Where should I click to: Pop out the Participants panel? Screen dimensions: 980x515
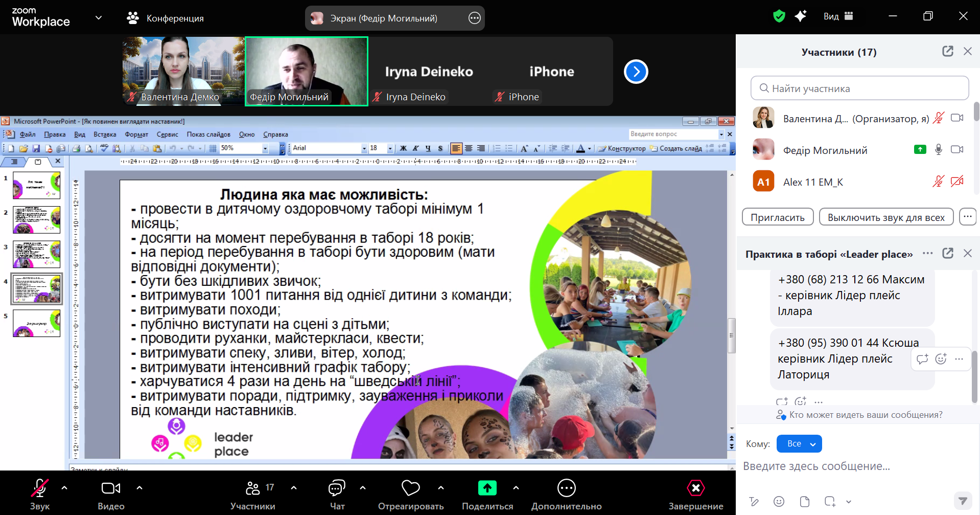click(x=947, y=52)
